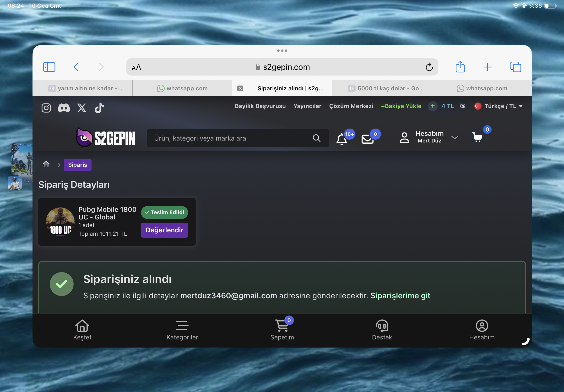Viewport: 564px width, 392px height.
Task: Click the S2GEPIN logo
Action: pyautogui.click(x=106, y=137)
